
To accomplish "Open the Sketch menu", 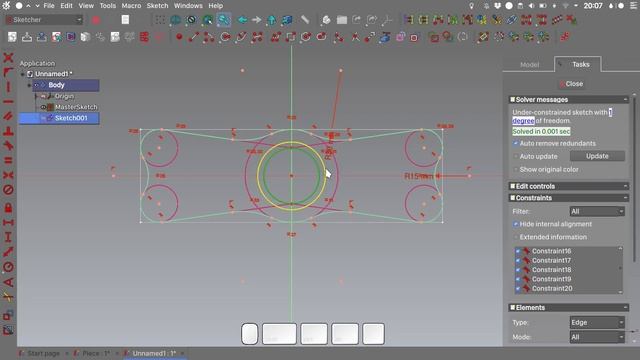I will [x=157, y=6].
